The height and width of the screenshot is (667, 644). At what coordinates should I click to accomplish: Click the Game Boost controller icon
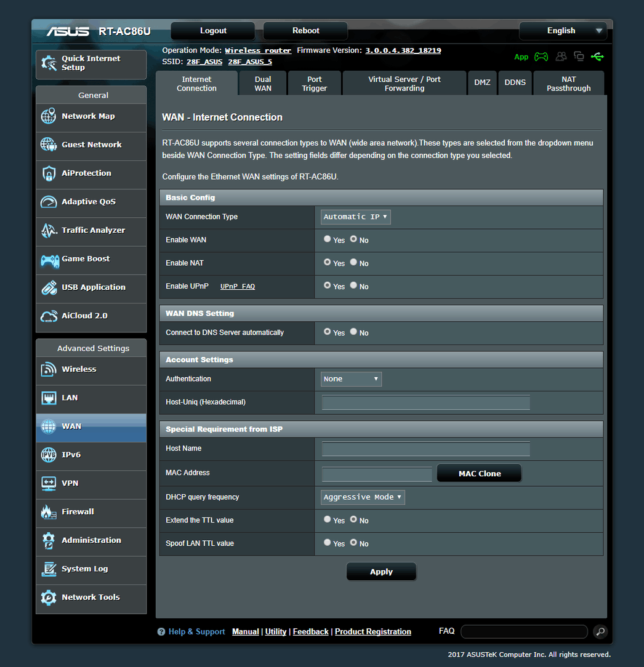tap(49, 260)
